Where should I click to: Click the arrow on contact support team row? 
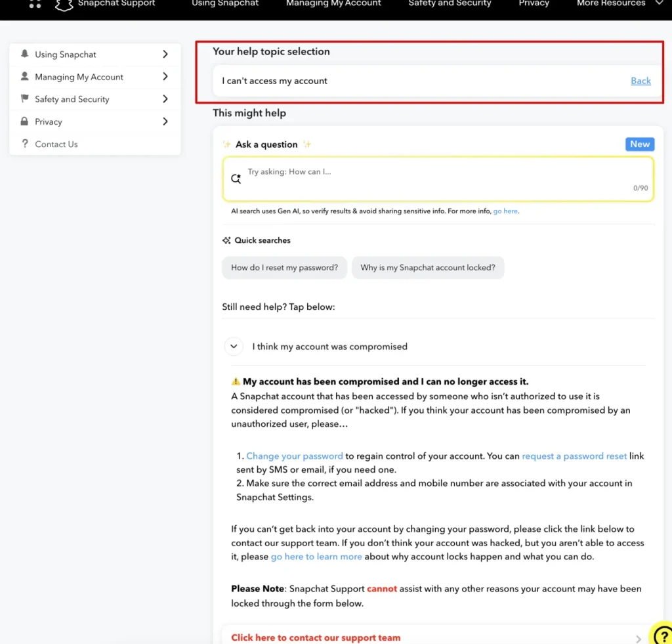tap(639, 639)
